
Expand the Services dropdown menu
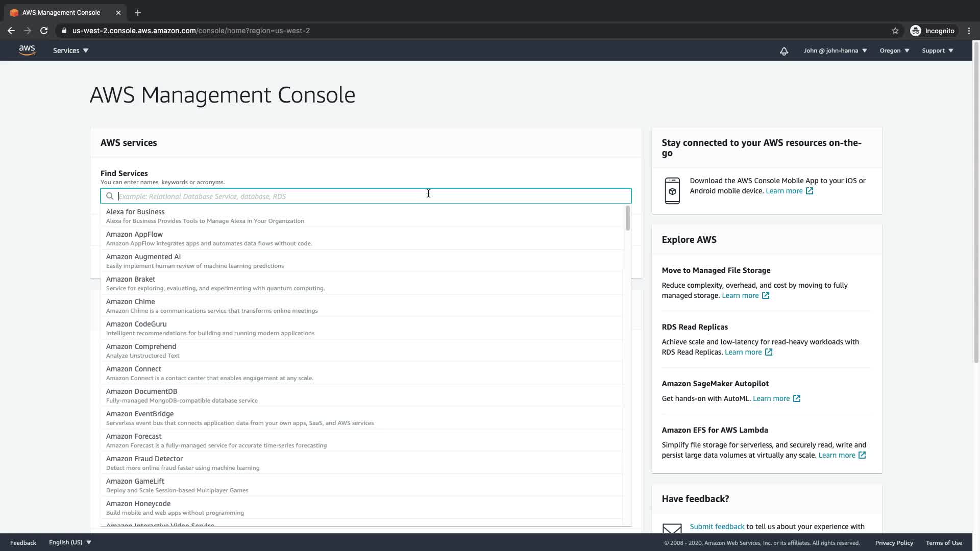[x=70, y=51]
